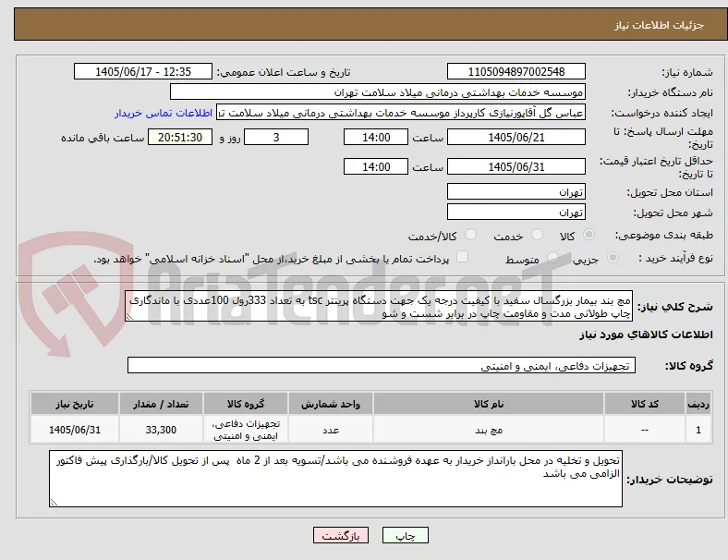Click the گروه کالا column header

[x=246, y=404]
